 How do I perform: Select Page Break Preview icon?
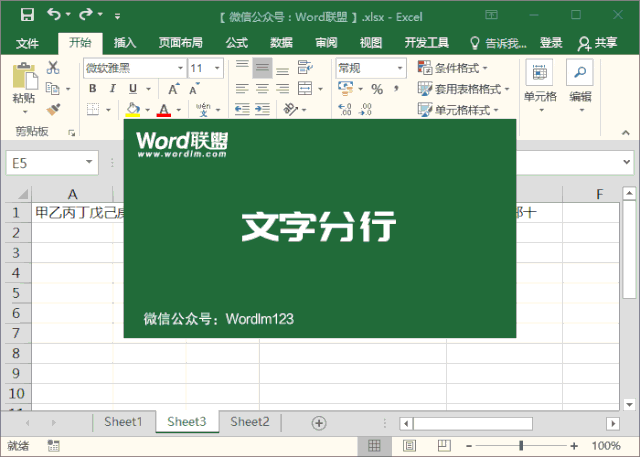[x=444, y=446]
